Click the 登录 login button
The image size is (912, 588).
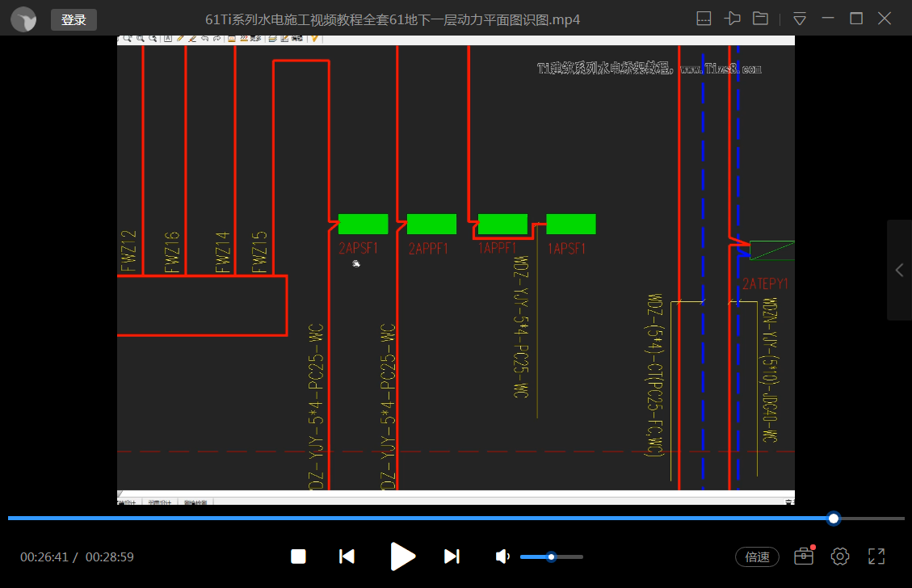[74, 19]
